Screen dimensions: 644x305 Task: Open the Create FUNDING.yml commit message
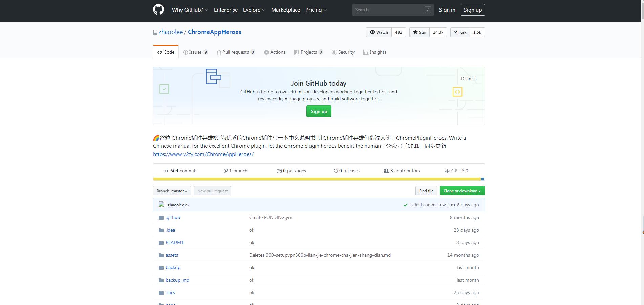[x=271, y=218]
